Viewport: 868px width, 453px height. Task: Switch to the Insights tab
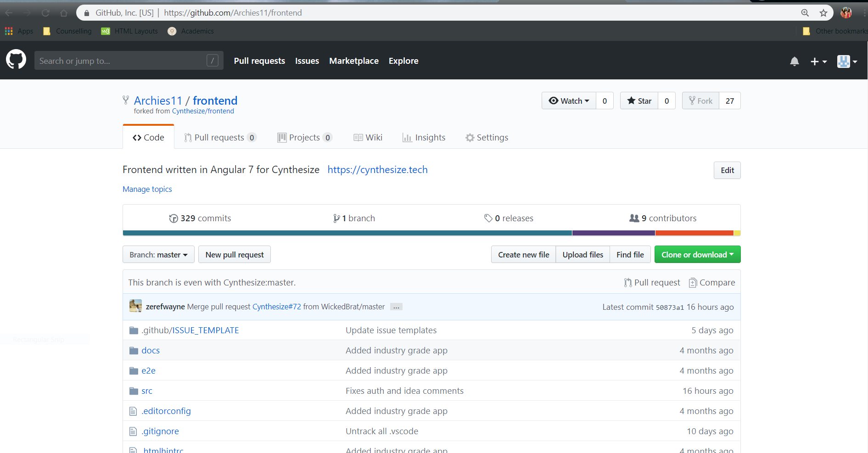424,137
